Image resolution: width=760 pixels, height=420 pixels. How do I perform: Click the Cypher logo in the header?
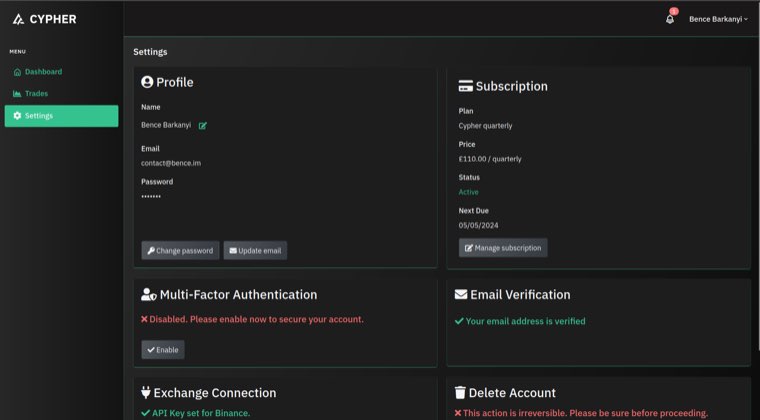(x=45, y=19)
